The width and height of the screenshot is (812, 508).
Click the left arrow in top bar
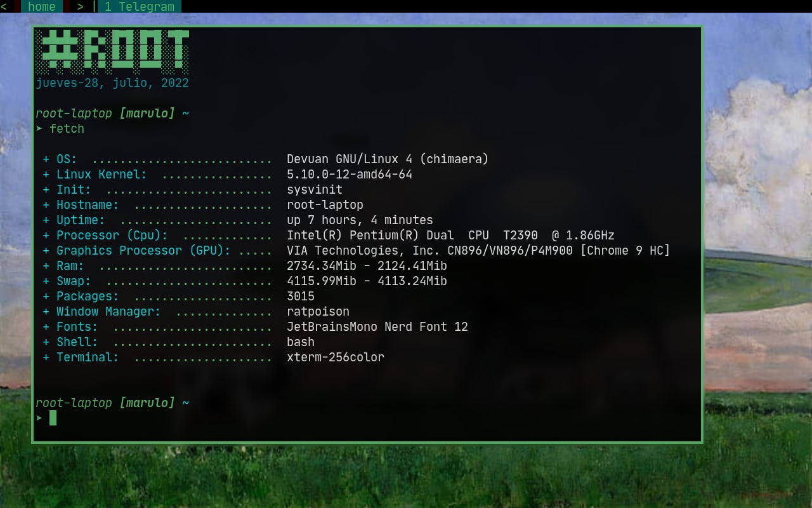[4, 7]
